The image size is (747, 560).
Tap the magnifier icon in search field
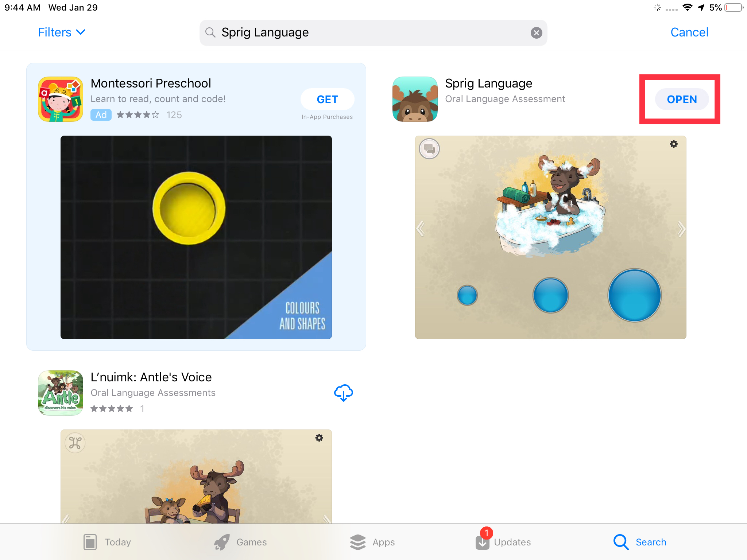[x=210, y=32]
